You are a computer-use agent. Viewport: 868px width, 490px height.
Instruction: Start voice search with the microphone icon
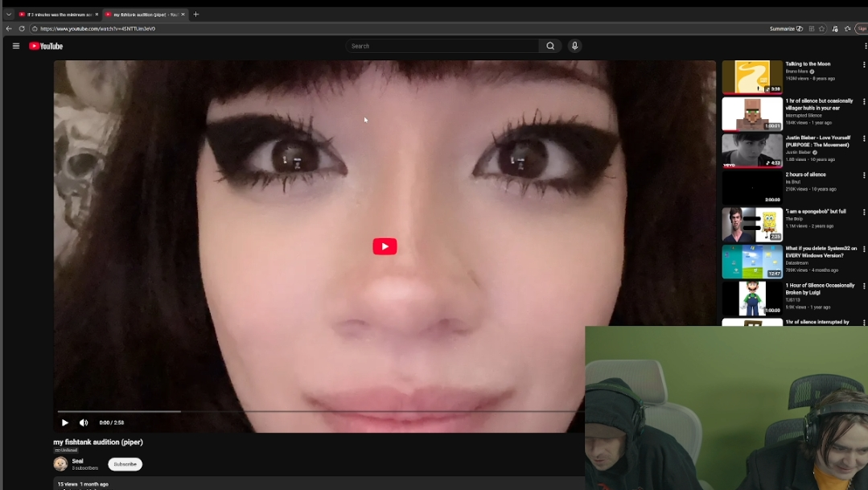coord(574,46)
